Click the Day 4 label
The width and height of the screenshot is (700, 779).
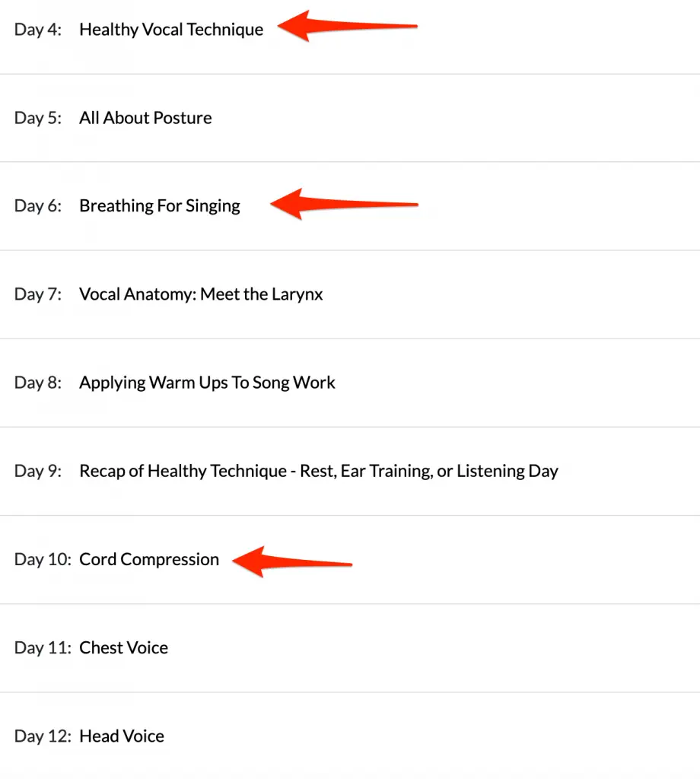(38, 30)
